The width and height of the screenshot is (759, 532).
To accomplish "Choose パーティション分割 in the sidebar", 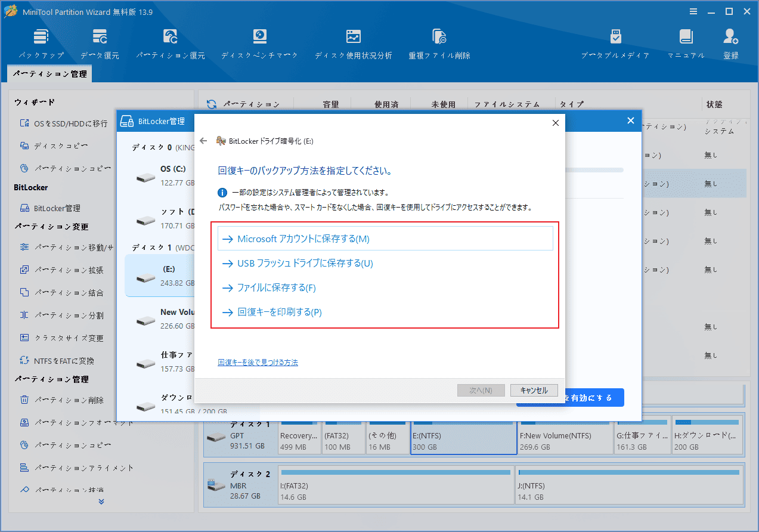I will point(62,316).
